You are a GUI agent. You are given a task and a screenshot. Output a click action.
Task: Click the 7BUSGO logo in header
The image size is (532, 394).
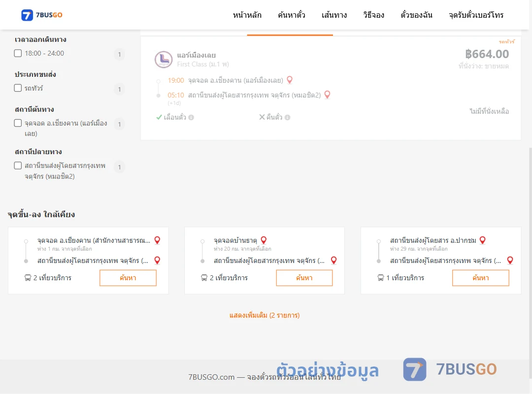42,15
